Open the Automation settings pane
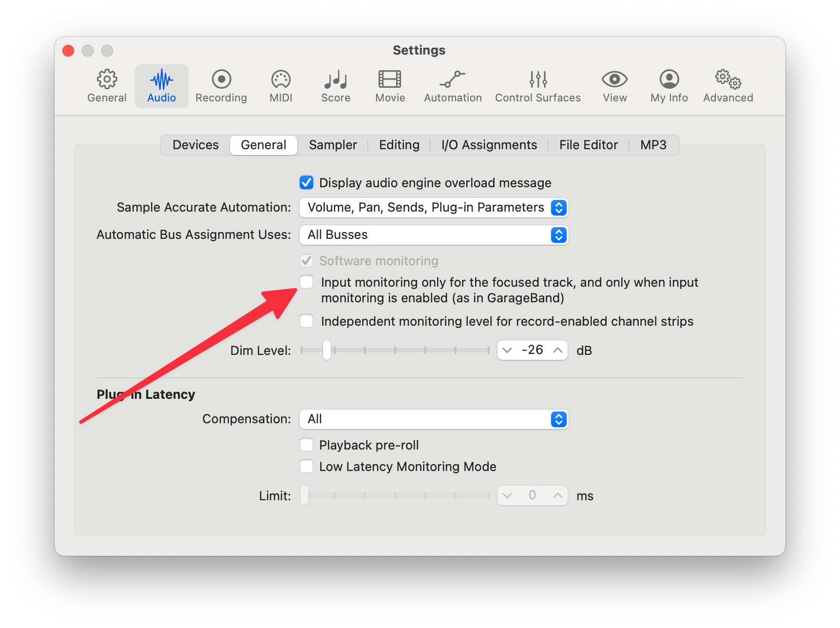 tap(453, 86)
